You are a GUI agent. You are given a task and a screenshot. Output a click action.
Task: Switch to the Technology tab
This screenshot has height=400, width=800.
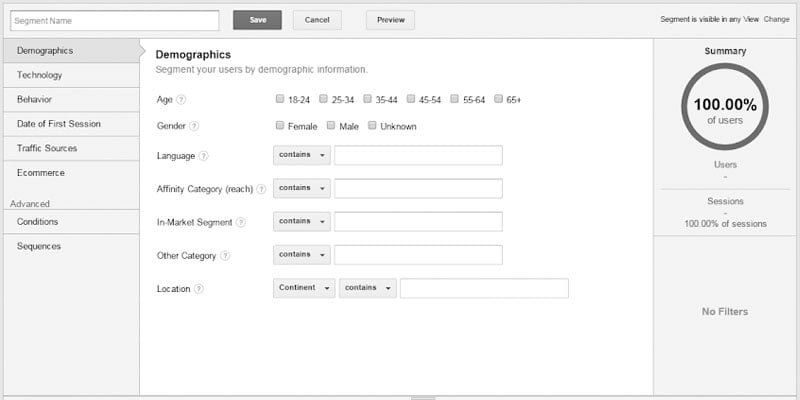pyautogui.click(x=71, y=75)
